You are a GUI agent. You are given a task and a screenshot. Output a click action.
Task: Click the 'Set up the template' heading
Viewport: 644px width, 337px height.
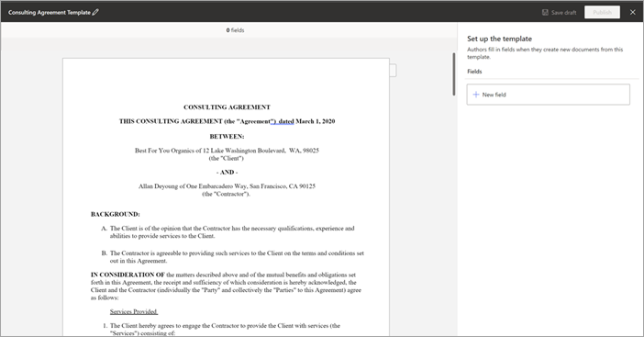[499, 39]
